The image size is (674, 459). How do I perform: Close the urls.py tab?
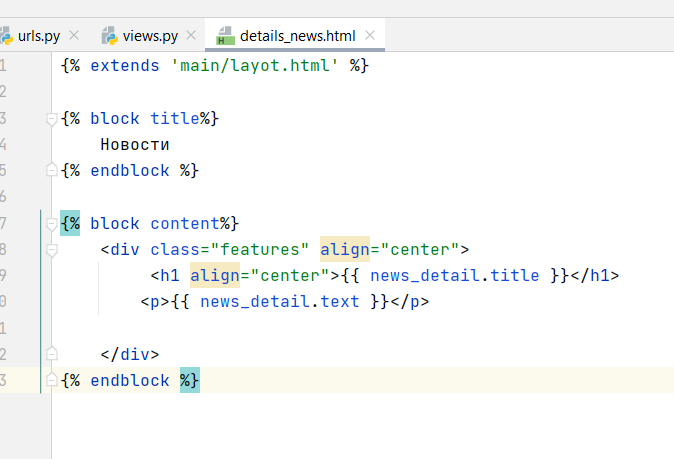click(x=74, y=35)
